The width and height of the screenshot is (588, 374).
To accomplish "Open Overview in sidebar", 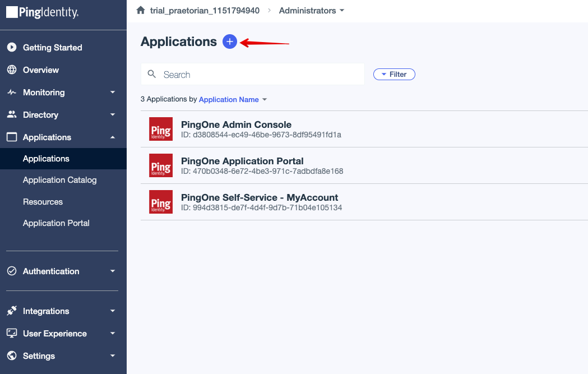I will click(41, 70).
